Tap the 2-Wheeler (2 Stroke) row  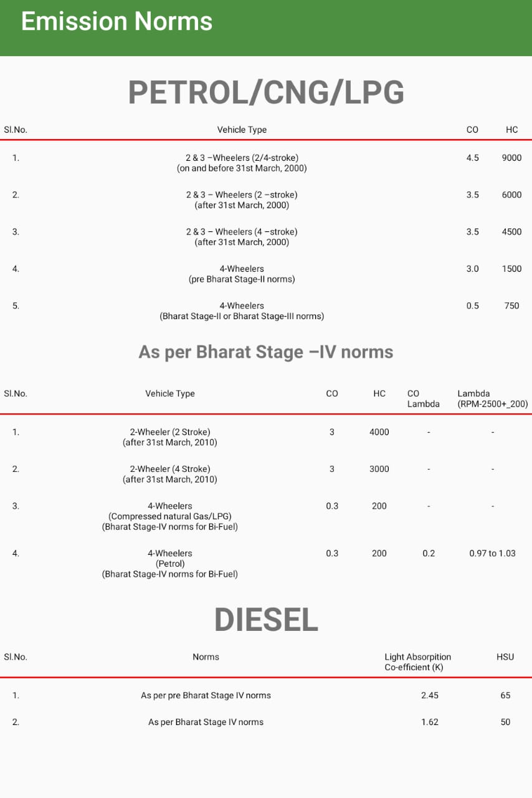pyautogui.click(x=170, y=437)
